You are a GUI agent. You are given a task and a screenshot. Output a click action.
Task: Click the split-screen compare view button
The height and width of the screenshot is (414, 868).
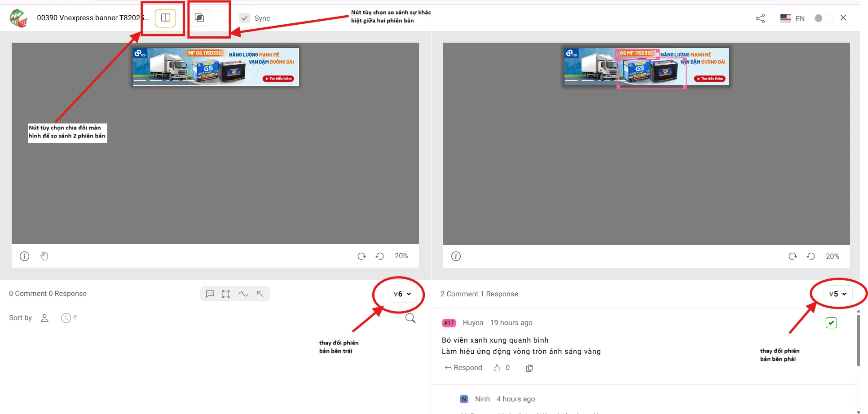click(x=165, y=18)
